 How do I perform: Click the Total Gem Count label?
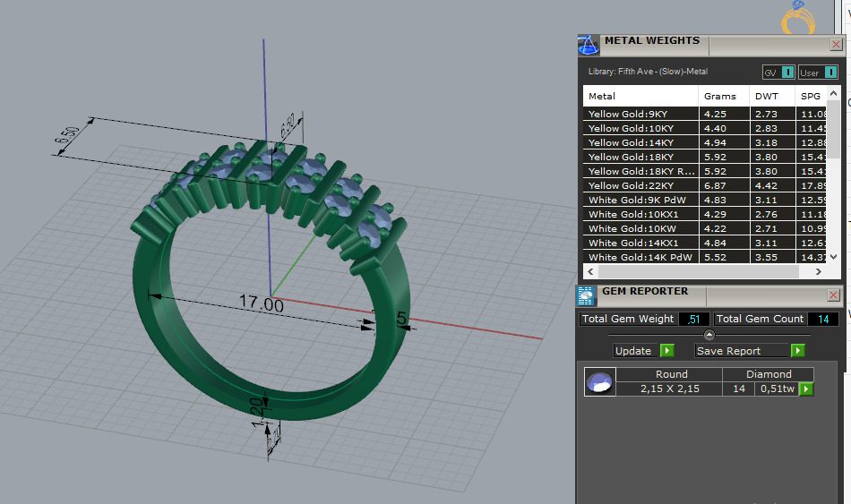tap(760, 319)
